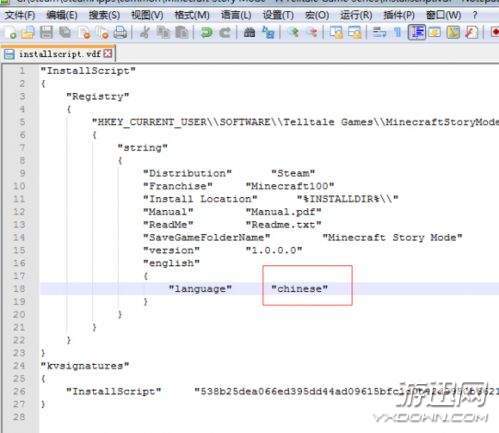Click the "english" text on line 16

pos(171,263)
